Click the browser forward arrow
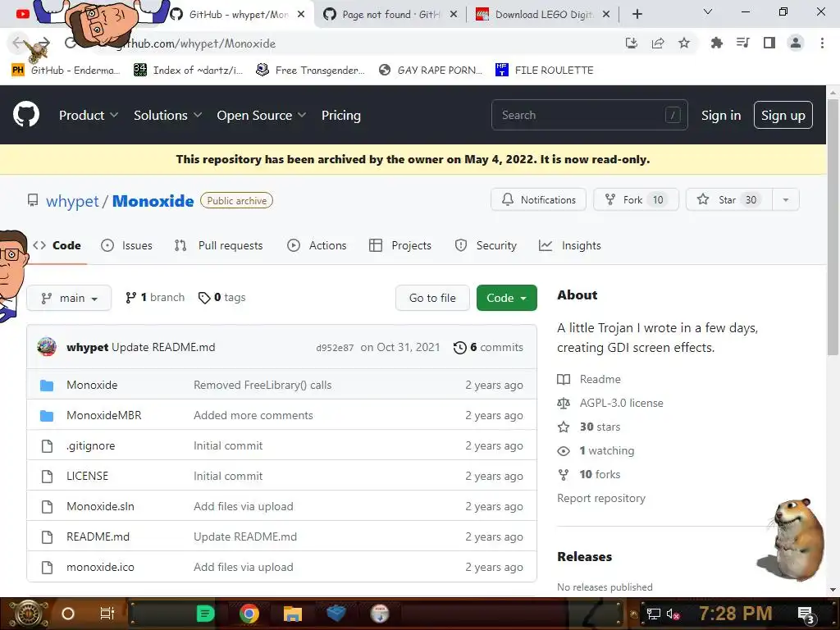 coord(44,43)
